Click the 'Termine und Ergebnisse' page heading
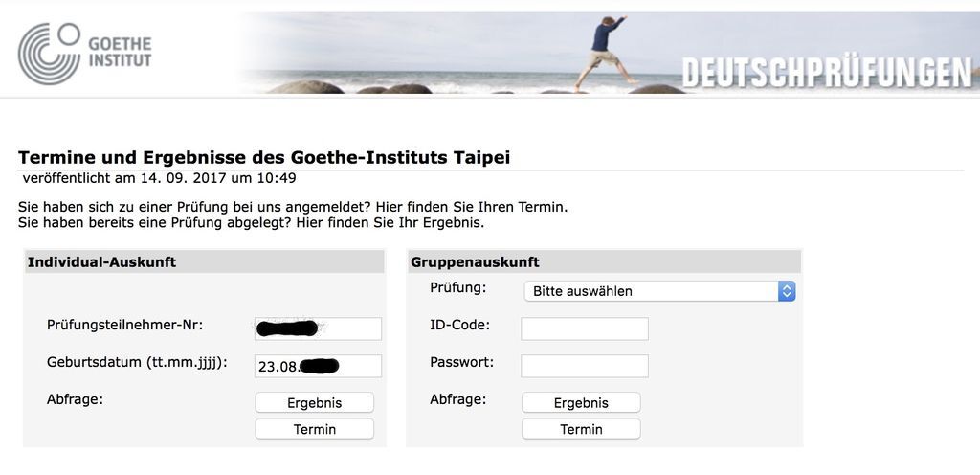The width and height of the screenshot is (980, 475). (264, 157)
